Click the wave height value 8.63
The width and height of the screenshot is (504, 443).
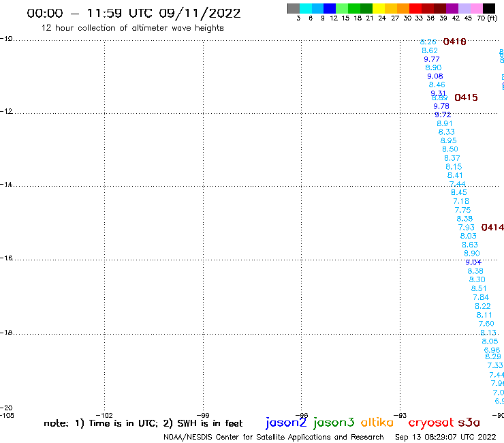[470, 245]
